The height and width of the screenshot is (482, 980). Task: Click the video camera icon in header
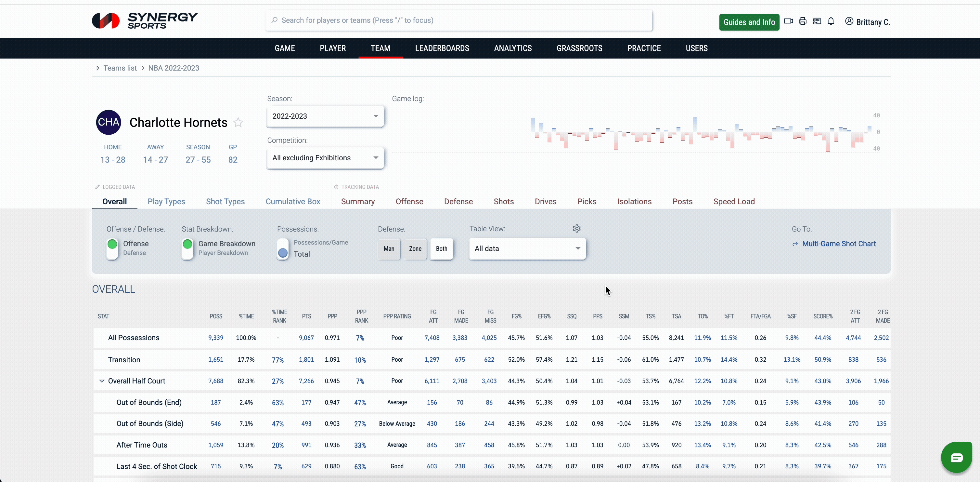click(788, 21)
